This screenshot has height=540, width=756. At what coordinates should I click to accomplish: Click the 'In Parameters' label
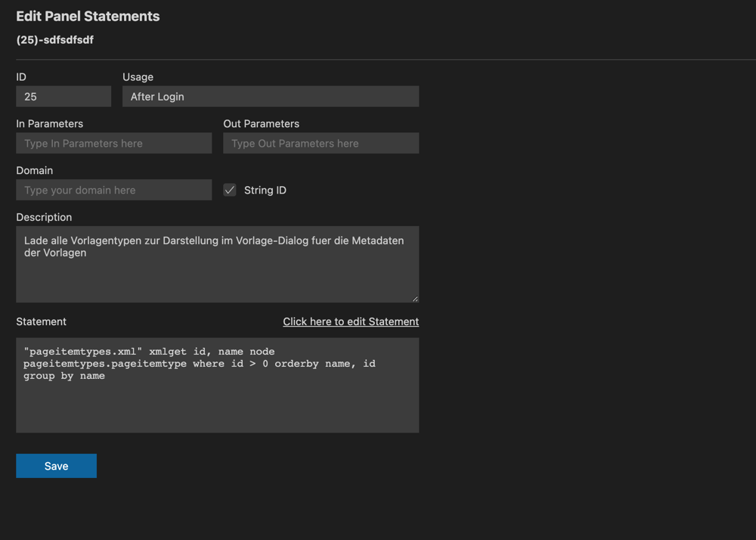click(50, 124)
